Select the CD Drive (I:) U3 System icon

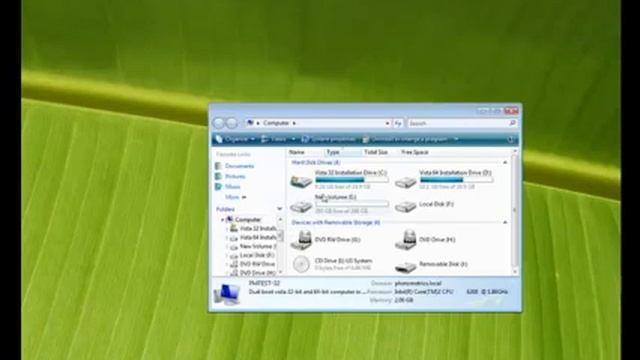pyautogui.click(x=301, y=264)
